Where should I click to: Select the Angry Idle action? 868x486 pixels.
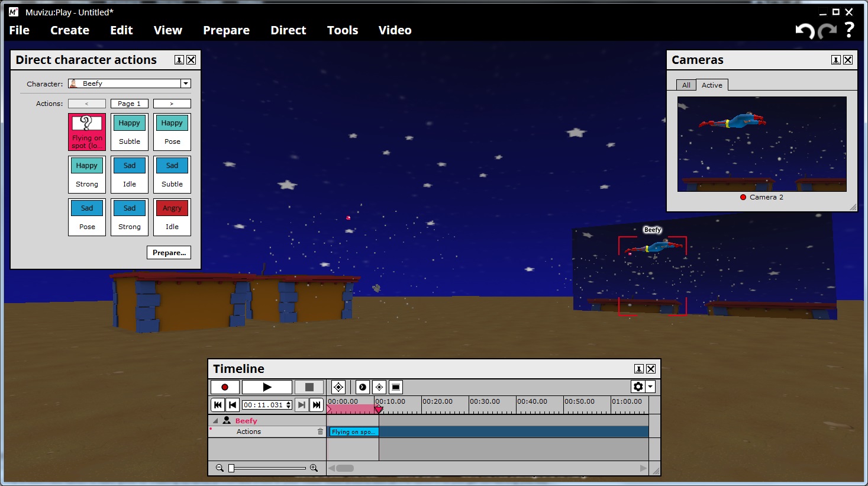[172, 217]
